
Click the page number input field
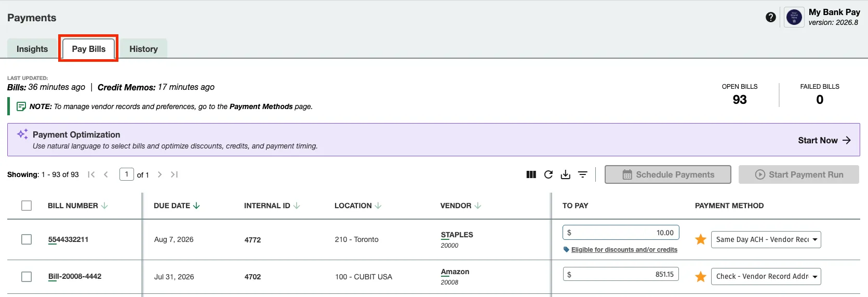pyautogui.click(x=127, y=174)
